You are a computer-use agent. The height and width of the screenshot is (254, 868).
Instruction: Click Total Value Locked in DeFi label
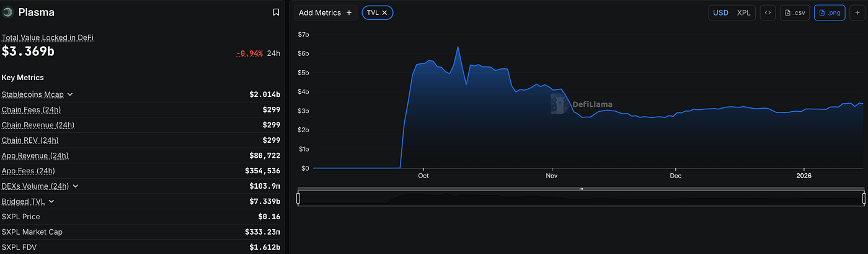coord(47,37)
